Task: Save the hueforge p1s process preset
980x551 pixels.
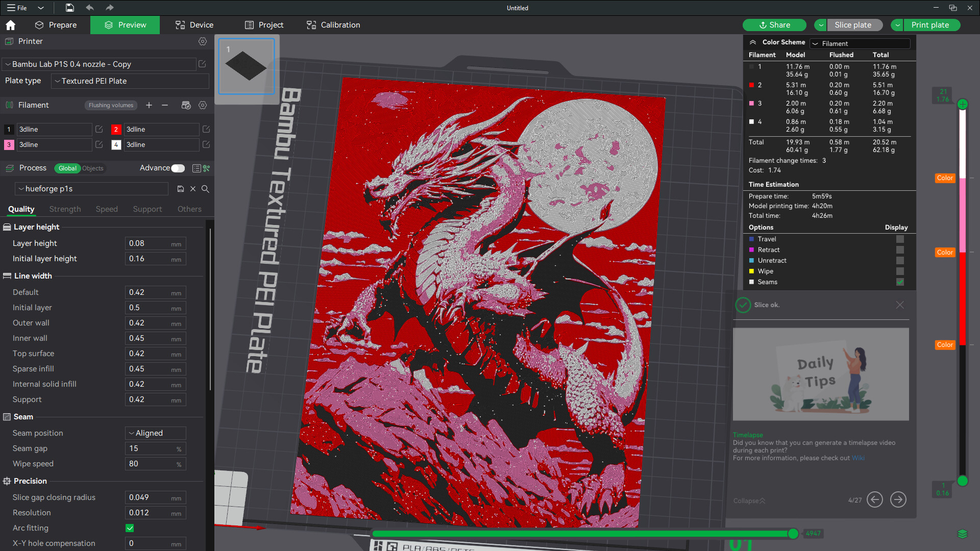Action: [181, 189]
